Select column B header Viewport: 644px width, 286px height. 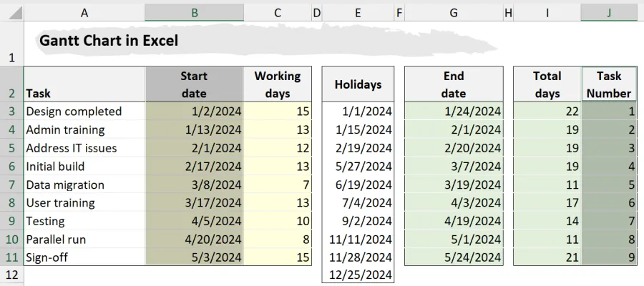tap(194, 12)
